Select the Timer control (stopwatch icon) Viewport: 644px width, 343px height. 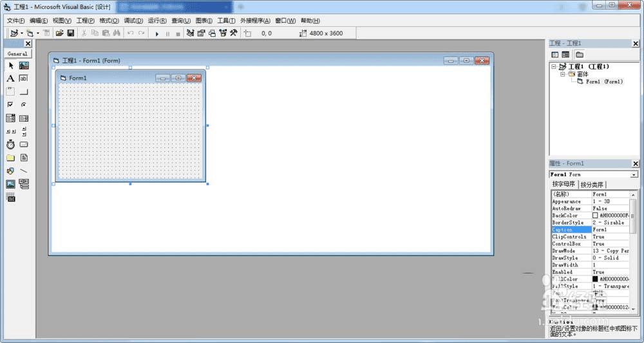point(11,144)
